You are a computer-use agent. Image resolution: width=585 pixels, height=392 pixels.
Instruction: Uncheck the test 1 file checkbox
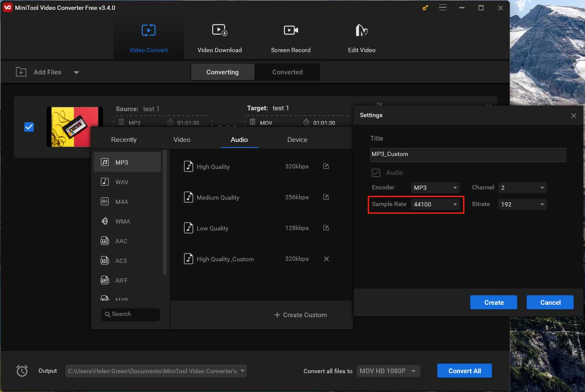pos(29,127)
